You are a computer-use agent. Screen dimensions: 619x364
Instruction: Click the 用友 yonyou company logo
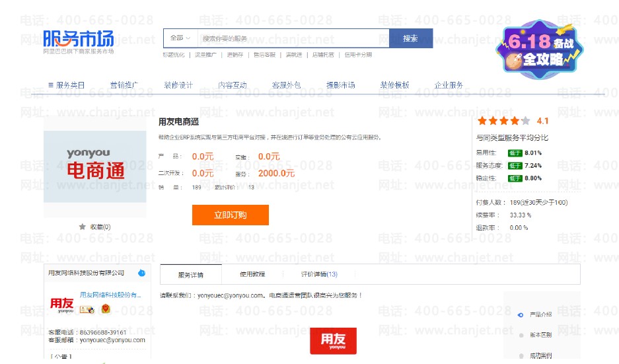62,305
